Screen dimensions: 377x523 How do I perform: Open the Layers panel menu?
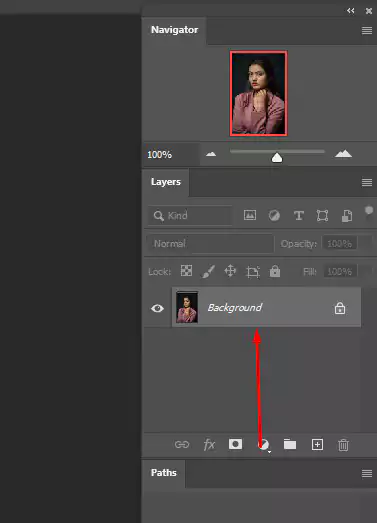[367, 182]
